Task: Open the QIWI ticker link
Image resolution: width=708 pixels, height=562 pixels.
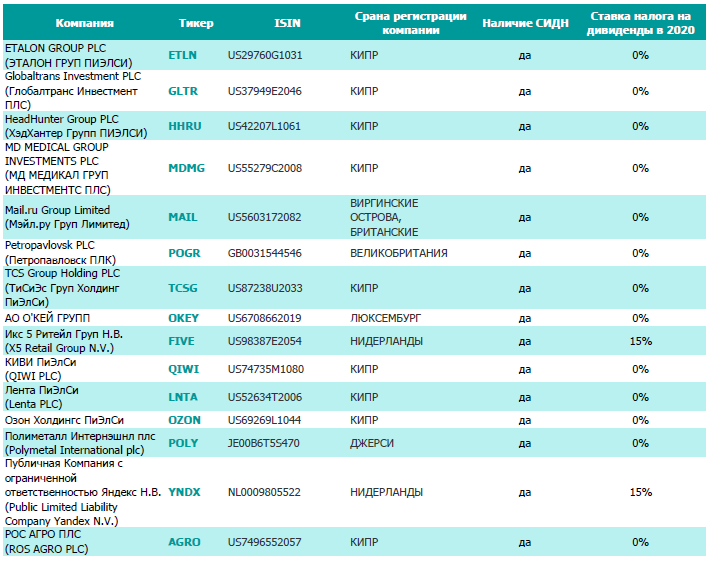Action: [183, 369]
